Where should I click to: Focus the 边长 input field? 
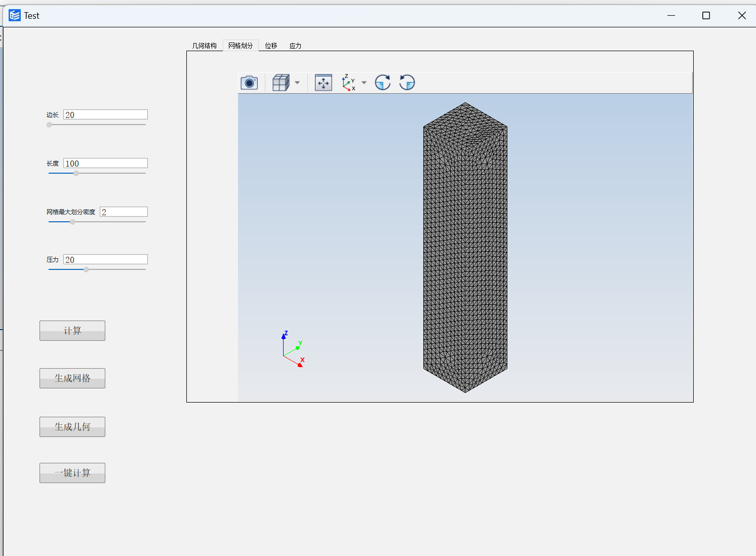pos(106,114)
